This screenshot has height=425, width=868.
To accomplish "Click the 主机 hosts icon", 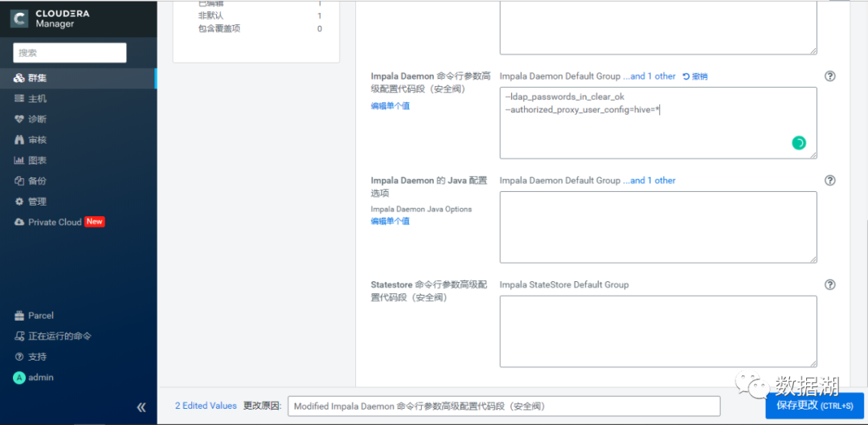I will (x=18, y=99).
